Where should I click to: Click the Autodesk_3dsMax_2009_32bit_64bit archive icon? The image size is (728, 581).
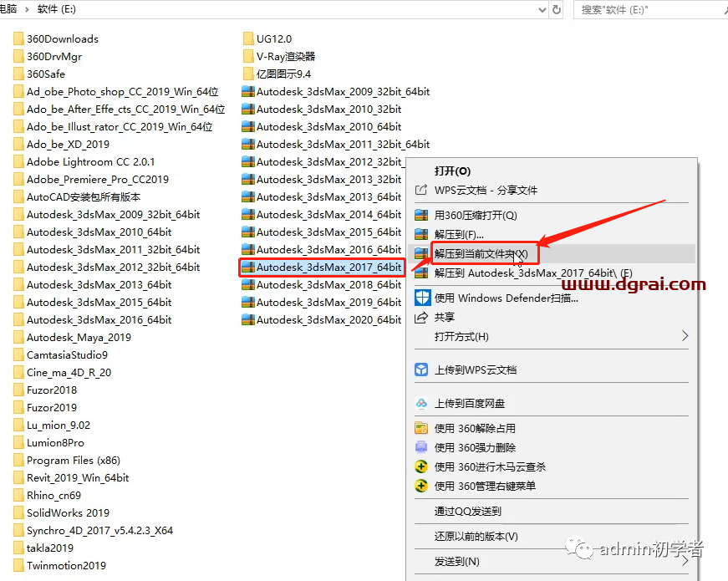(x=248, y=92)
